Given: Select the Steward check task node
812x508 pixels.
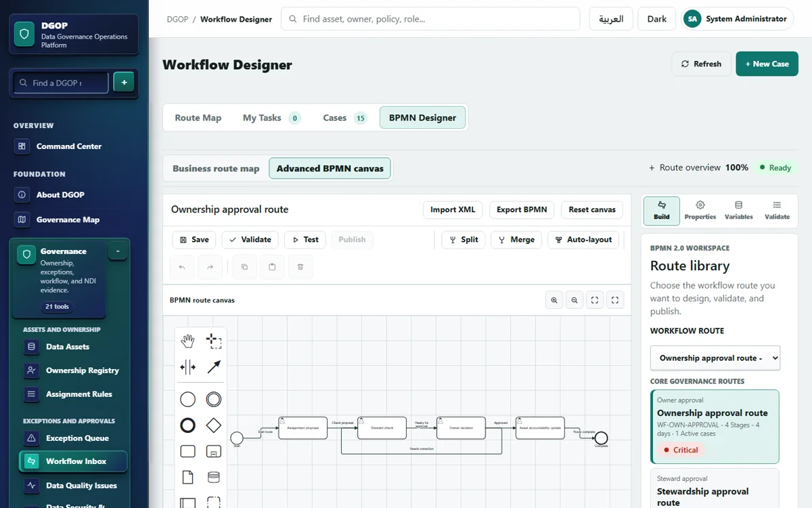Looking at the screenshot, I should [x=382, y=427].
